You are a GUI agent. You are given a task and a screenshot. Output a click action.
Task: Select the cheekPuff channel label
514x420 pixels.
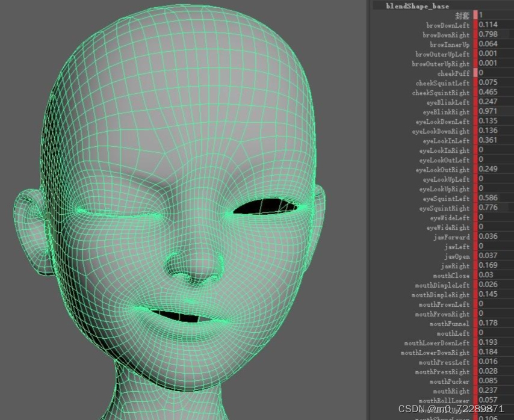451,73
